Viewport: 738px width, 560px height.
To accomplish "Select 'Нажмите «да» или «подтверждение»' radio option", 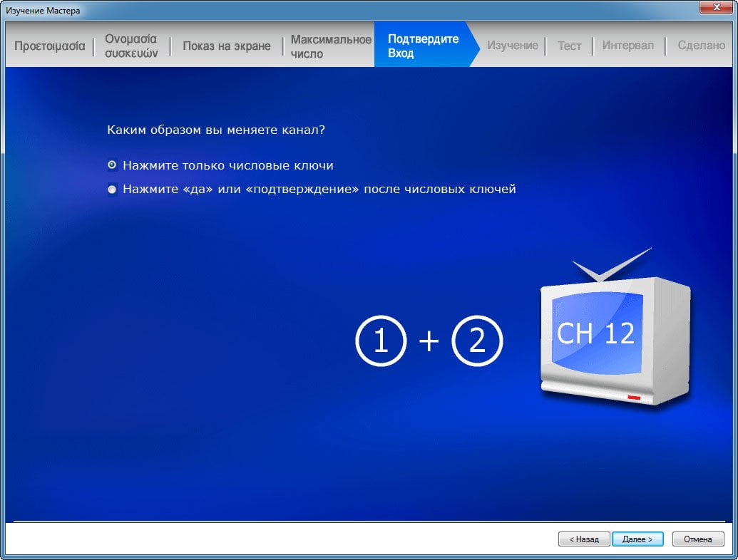I will (x=112, y=189).
